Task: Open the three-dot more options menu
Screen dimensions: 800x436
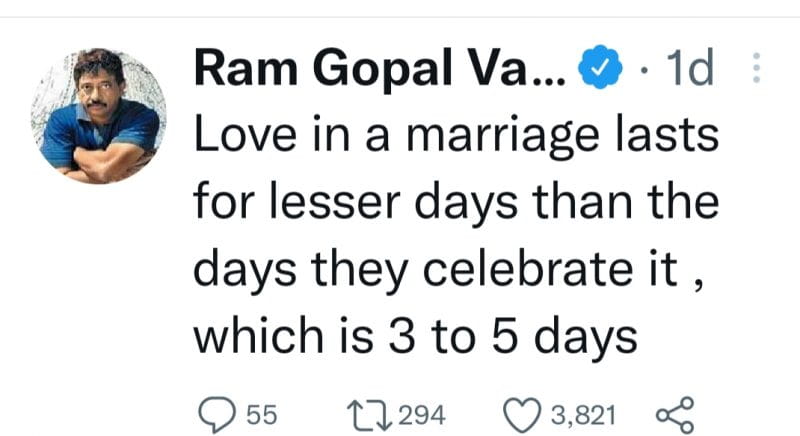Action: [757, 67]
